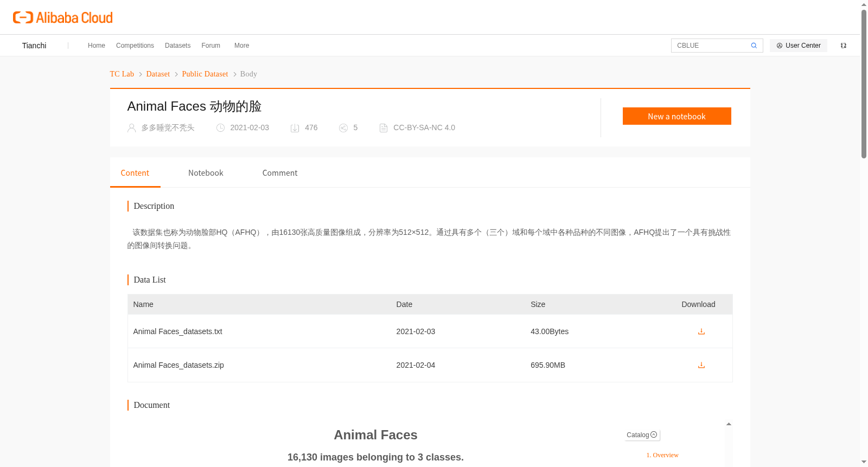Click the page vertical scrollbar thumb
Image resolution: width=868 pixels, height=467 pixels.
(x=864, y=84)
